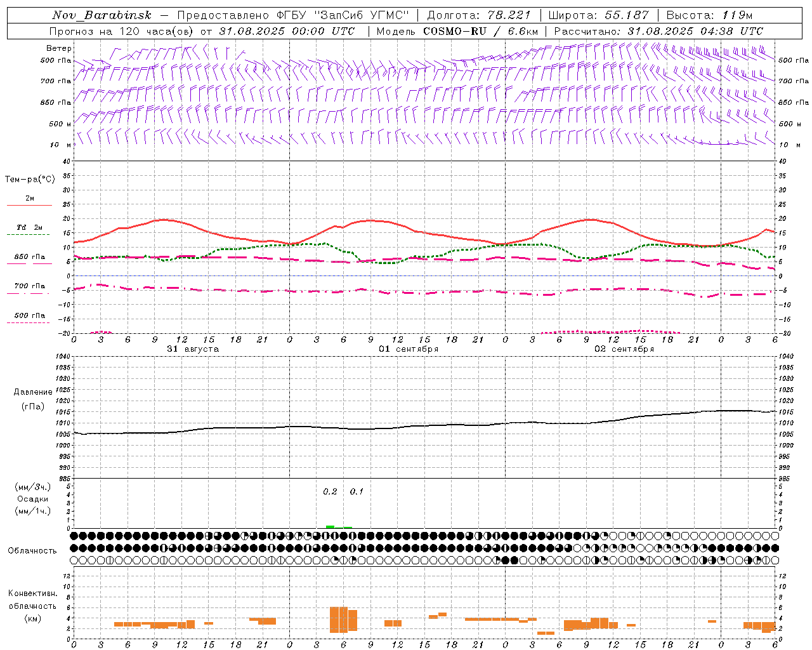The width and height of the screenshot is (812, 650).
Task: Click the '02 сентября' date label
Action: coord(624,349)
